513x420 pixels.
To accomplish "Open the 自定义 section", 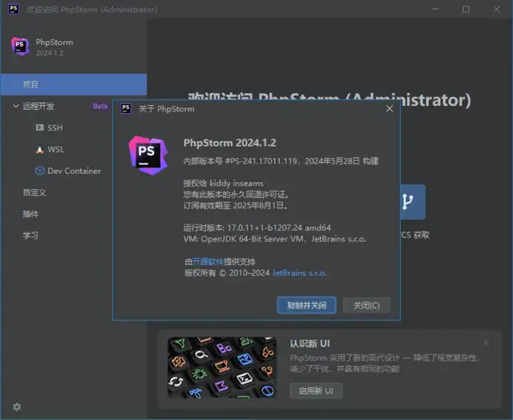I will tap(34, 192).
